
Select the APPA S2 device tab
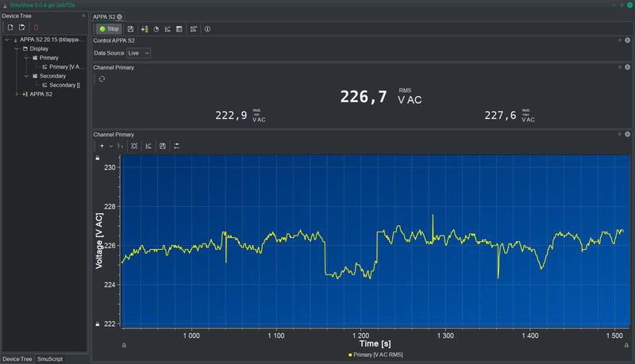click(x=104, y=17)
